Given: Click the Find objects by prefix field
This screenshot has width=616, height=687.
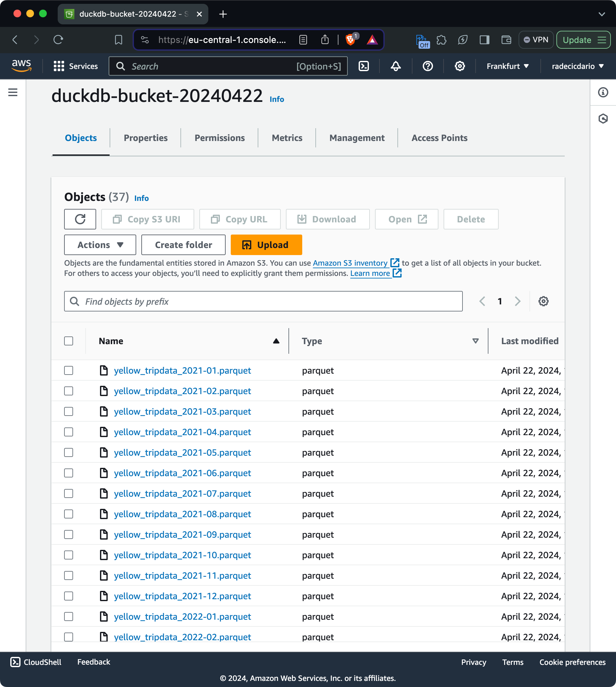Looking at the screenshot, I should (263, 301).
